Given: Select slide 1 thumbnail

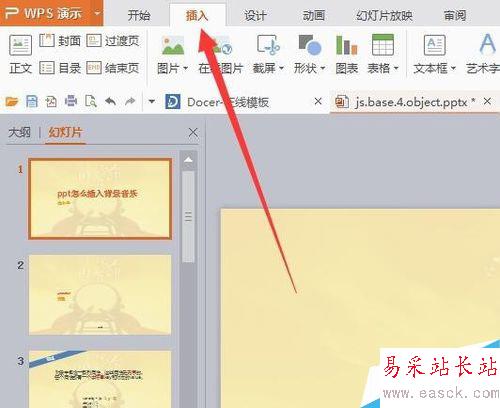Looking at the screenshot, I should pos(100,199).
